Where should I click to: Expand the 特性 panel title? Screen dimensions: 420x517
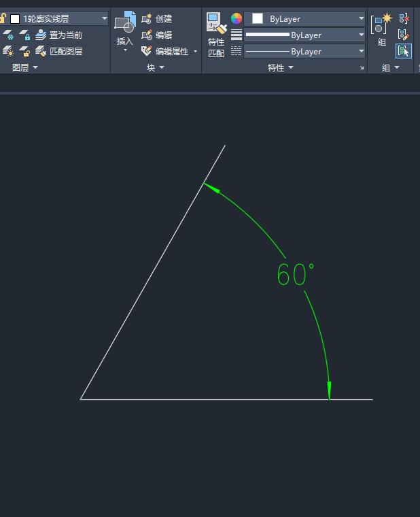pyautogui.click(x=280, y=68)
